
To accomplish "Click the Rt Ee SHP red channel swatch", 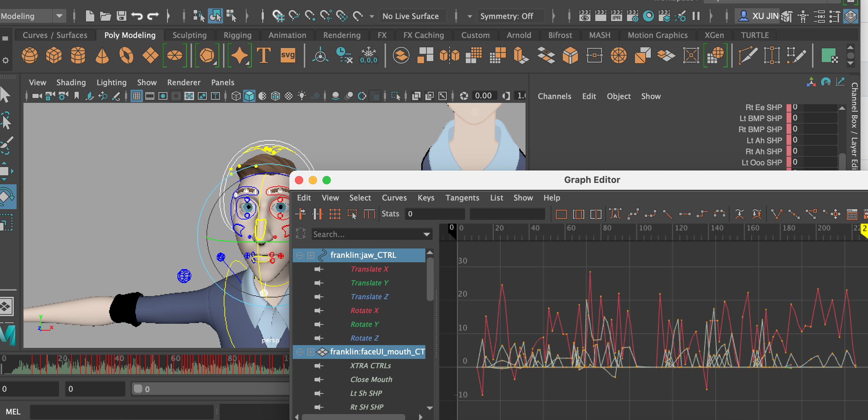I will pos(789,107).
